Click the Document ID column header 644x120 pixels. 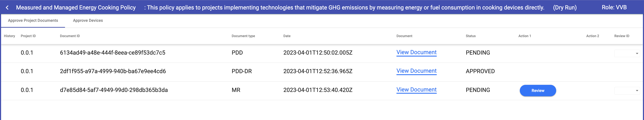click(70, 36)
